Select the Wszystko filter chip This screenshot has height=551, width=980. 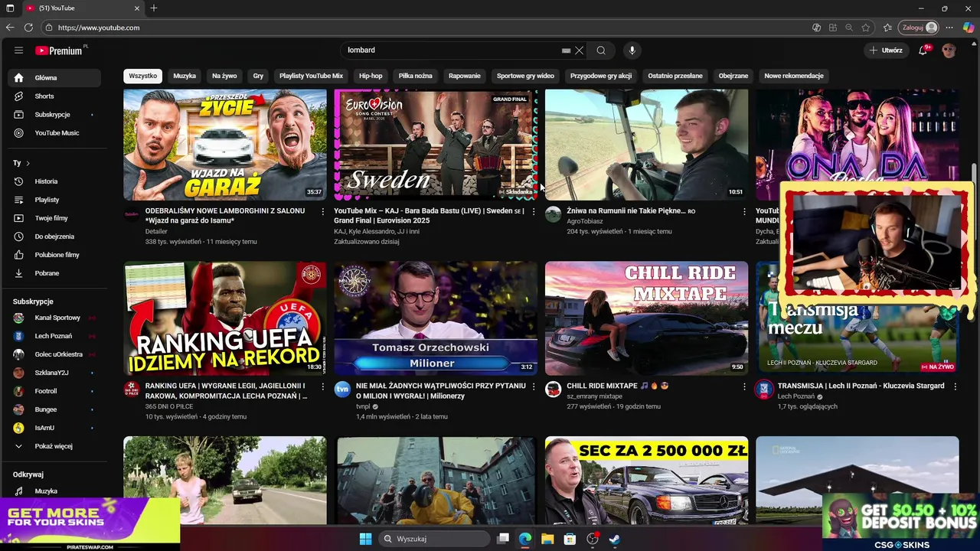pos(142,76)
